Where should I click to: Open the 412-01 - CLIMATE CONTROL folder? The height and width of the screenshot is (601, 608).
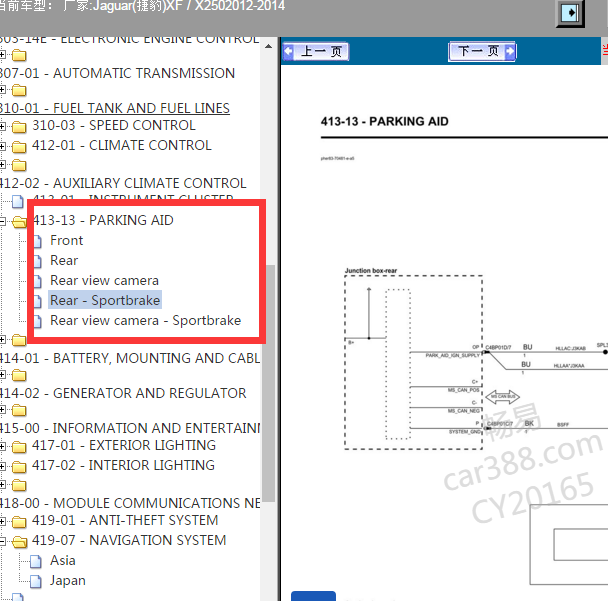coord(121,145)
